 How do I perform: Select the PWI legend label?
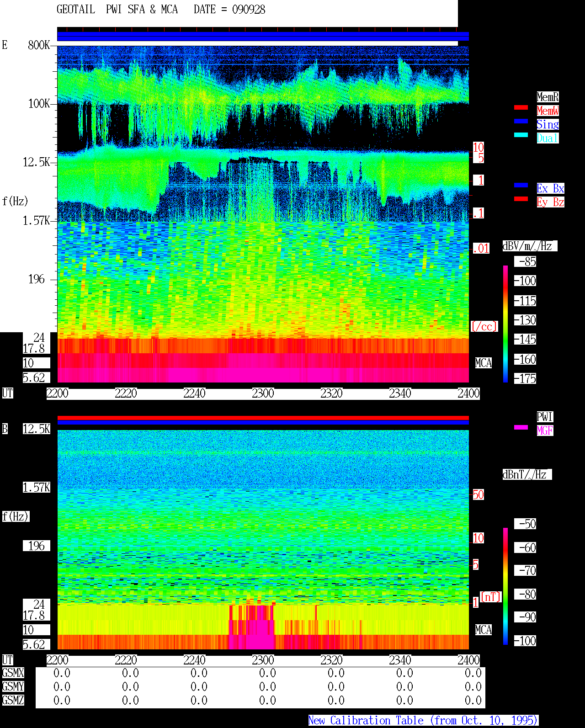pos(545,417)
